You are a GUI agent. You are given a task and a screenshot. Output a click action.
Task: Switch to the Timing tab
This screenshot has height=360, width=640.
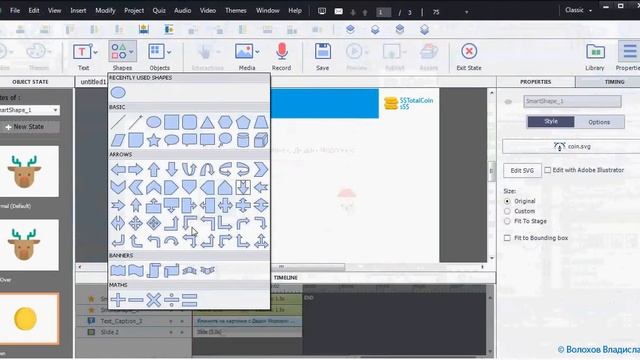click(x=614, y=82)
